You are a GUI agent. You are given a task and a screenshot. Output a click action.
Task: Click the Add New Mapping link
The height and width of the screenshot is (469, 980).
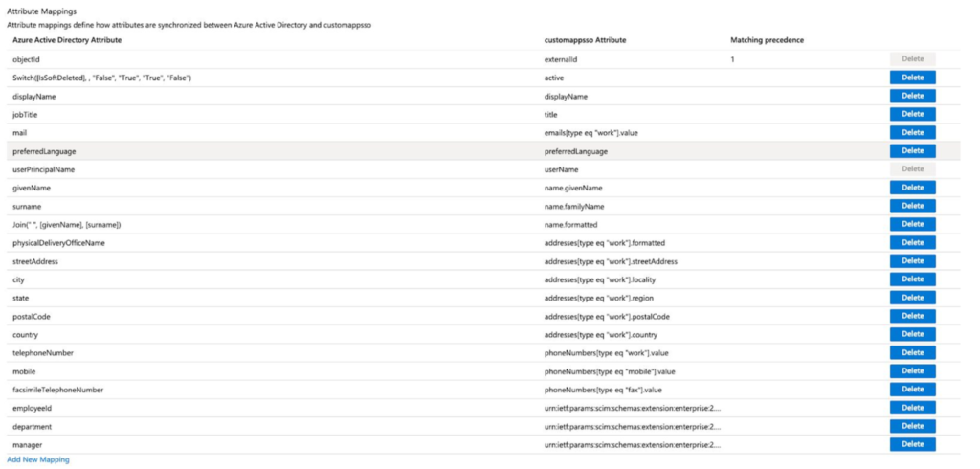(38, 460)
